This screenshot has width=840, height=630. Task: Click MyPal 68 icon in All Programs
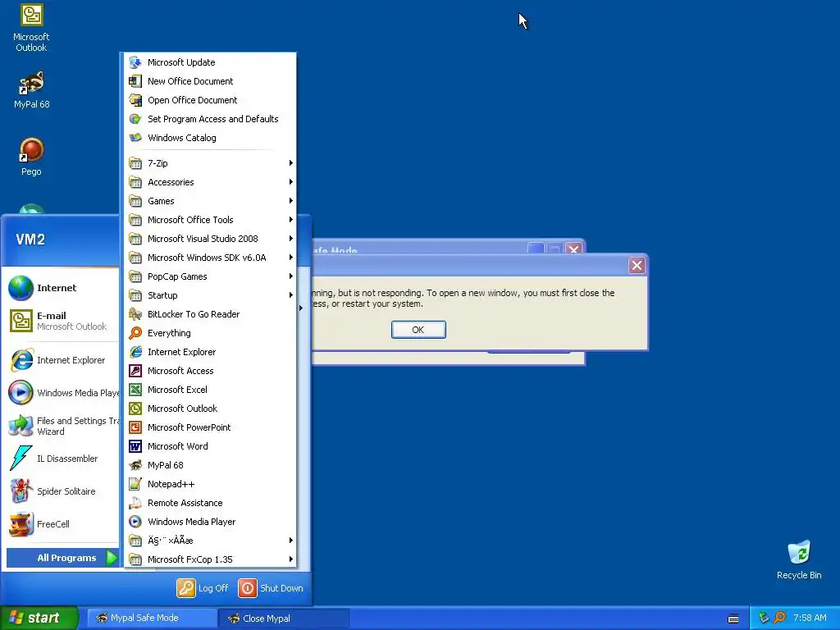135,465
